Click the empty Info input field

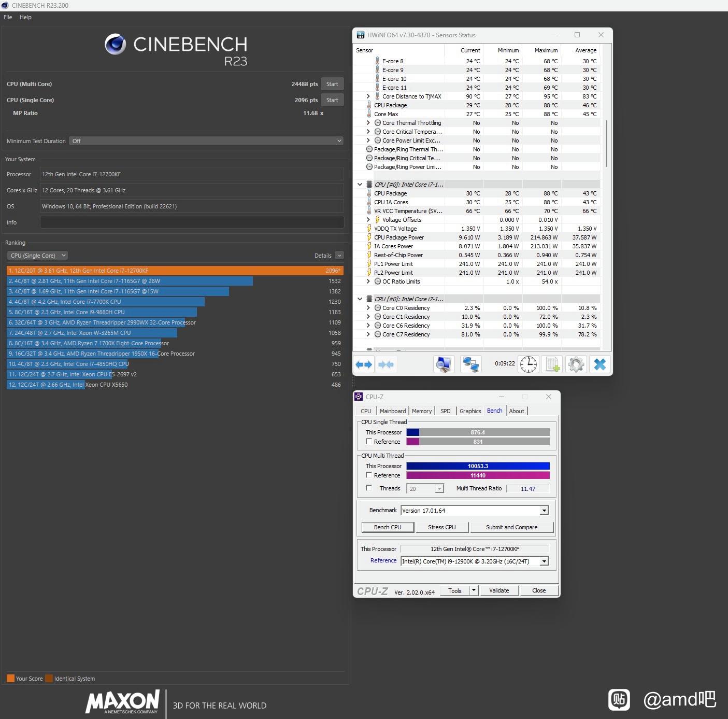(192, 222)
